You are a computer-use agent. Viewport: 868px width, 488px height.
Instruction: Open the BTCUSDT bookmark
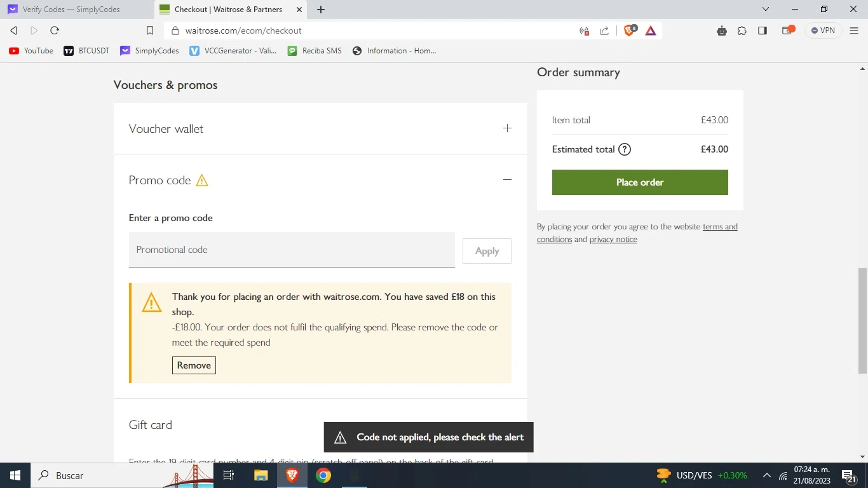[87, 51]
